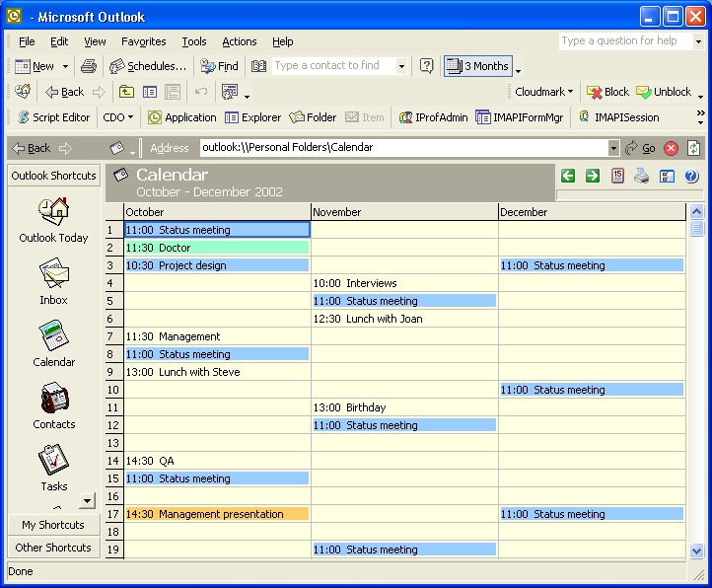Open Schedules from the toolbar

pos(148,66)
